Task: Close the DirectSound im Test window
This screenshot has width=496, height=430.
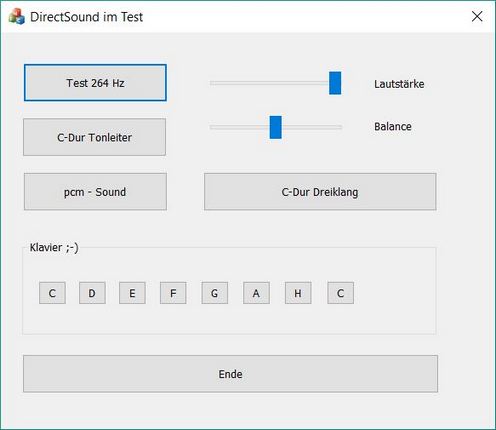Action: pyautogui.click(x=477, y=16)
